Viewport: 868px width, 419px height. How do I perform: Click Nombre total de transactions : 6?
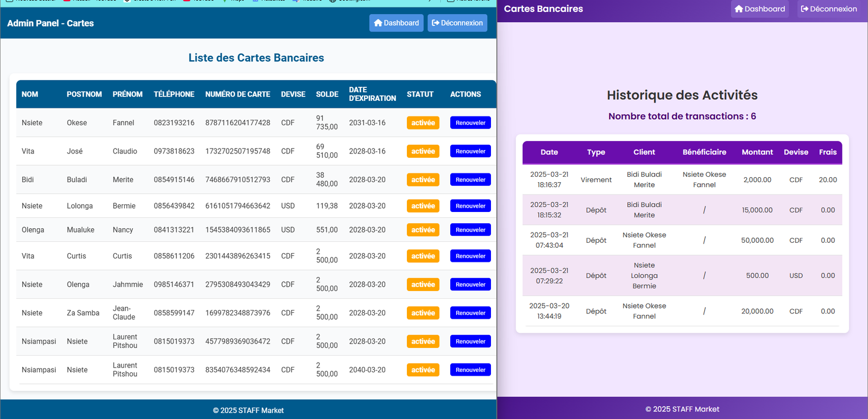coord(682,116)
